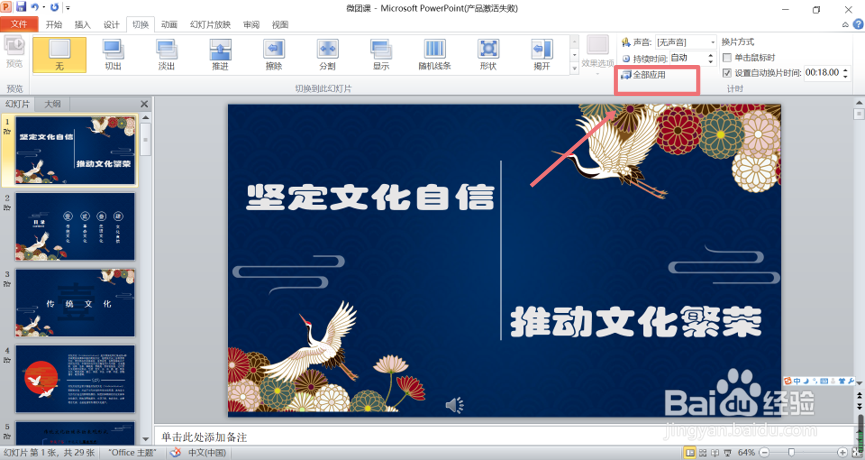The width and height of the screenshot is (865, 460).
Task: Expand transition gallery with More arrow
Action: tap(574, 68)
